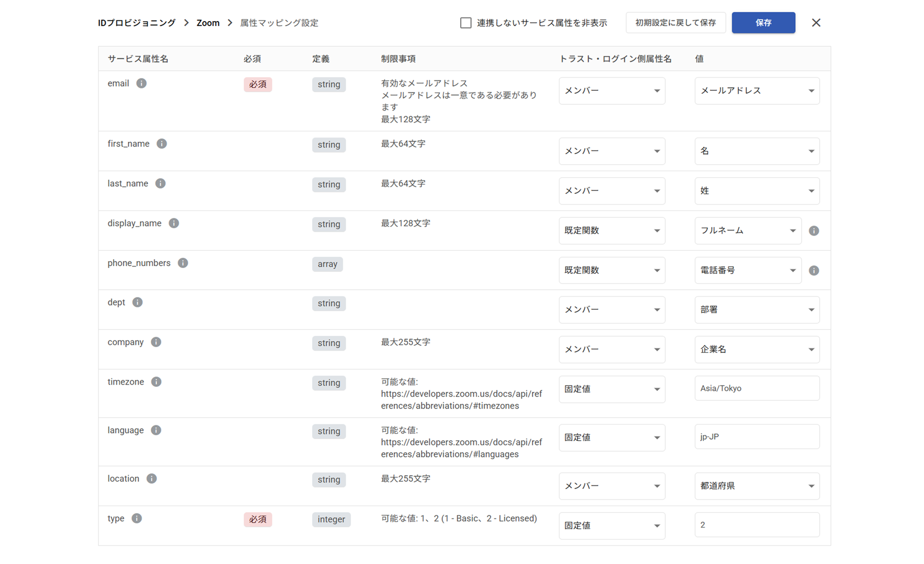924x564 pixels.
Task: Click 値 column header
Action: click(x=699, y=59)
